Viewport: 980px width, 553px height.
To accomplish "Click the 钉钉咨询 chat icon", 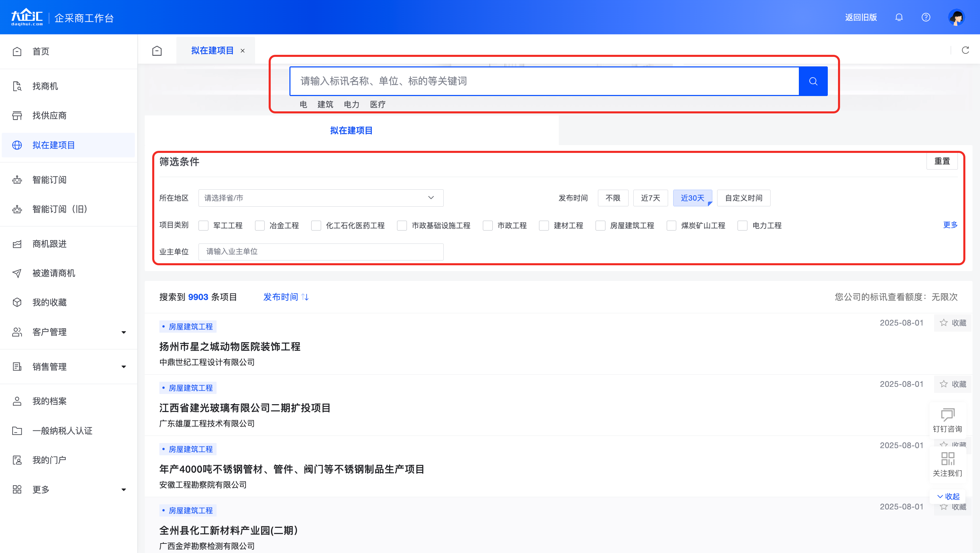I will tap(948, 415).
